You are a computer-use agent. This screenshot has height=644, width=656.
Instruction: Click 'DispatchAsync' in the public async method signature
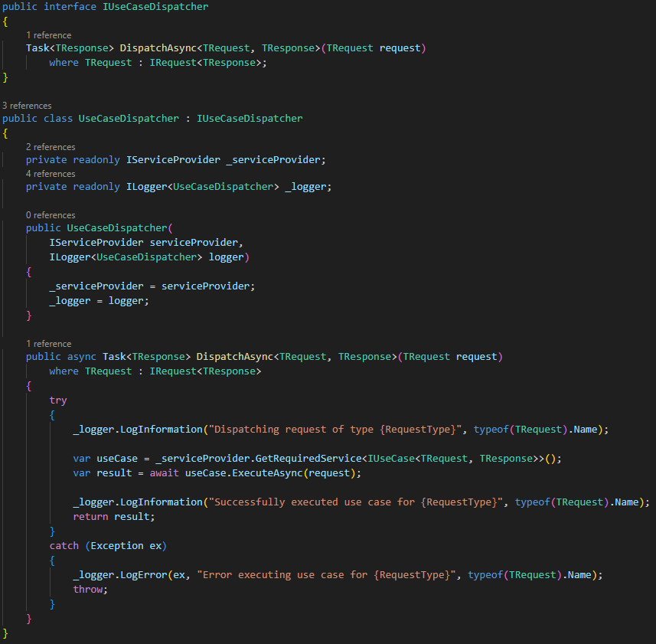point(235,357)
